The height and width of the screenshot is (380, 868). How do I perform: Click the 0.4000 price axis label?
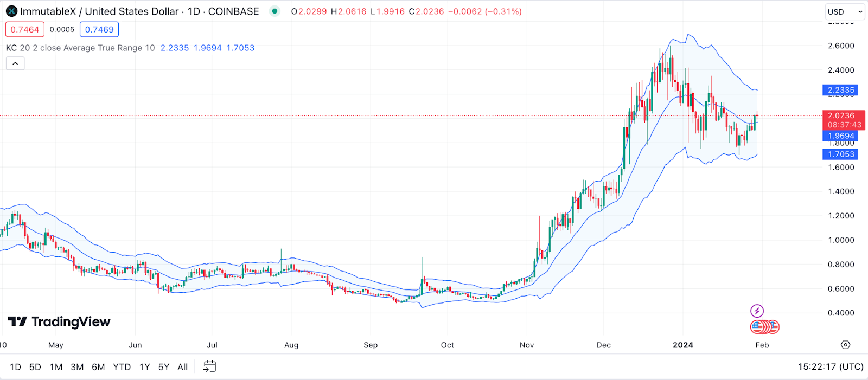pyautogui.click(x=841, y=313)
